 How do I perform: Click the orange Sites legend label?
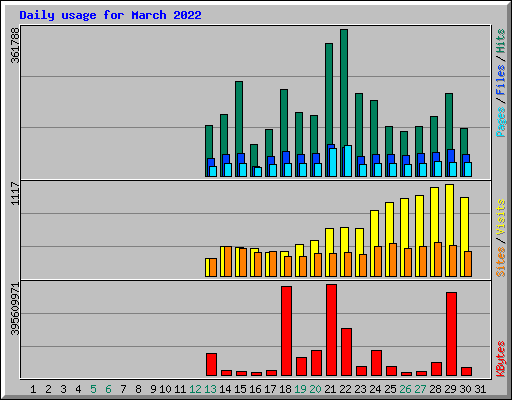(x=500, y=262)
